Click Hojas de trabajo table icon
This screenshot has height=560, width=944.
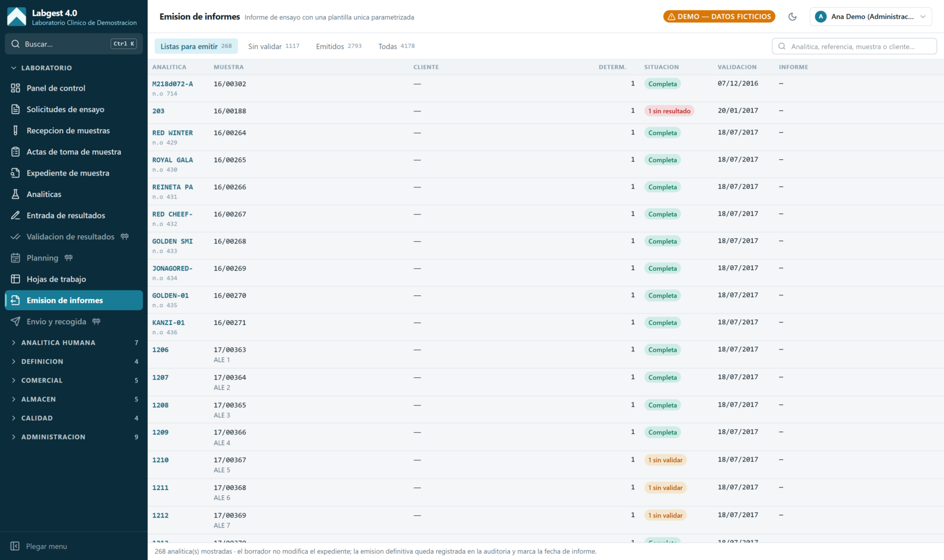click(15, 279)
